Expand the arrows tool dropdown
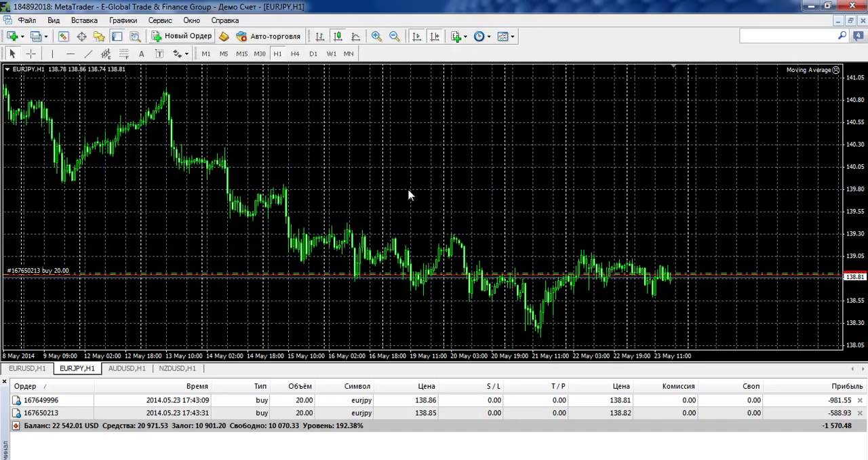The width and height of the screenshot is (868, 460). point(186,54)
